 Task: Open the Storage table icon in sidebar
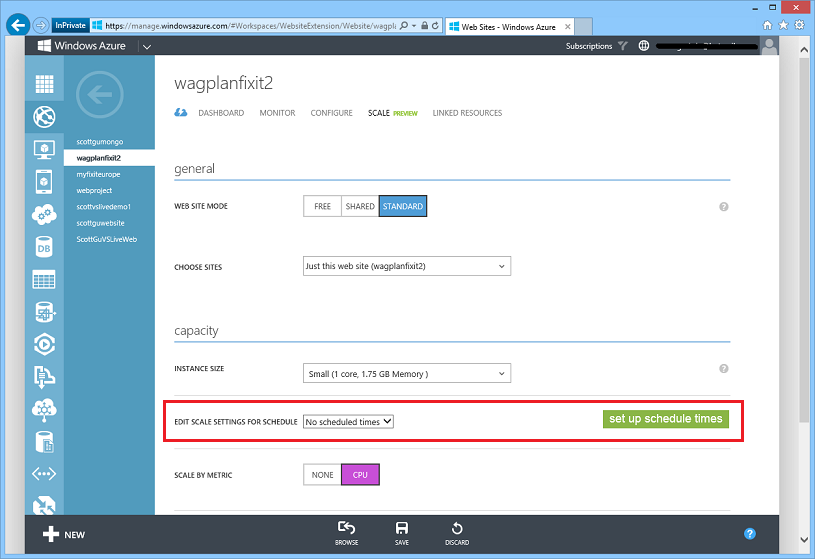(44, 280)
